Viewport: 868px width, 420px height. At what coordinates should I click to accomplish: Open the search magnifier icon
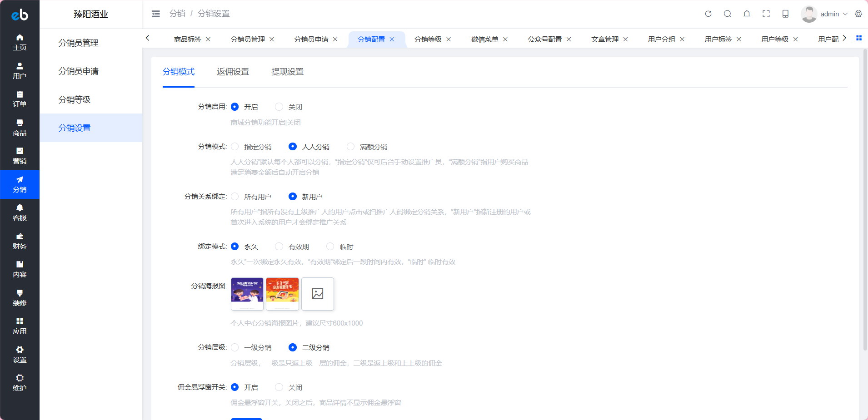[727, 14]
